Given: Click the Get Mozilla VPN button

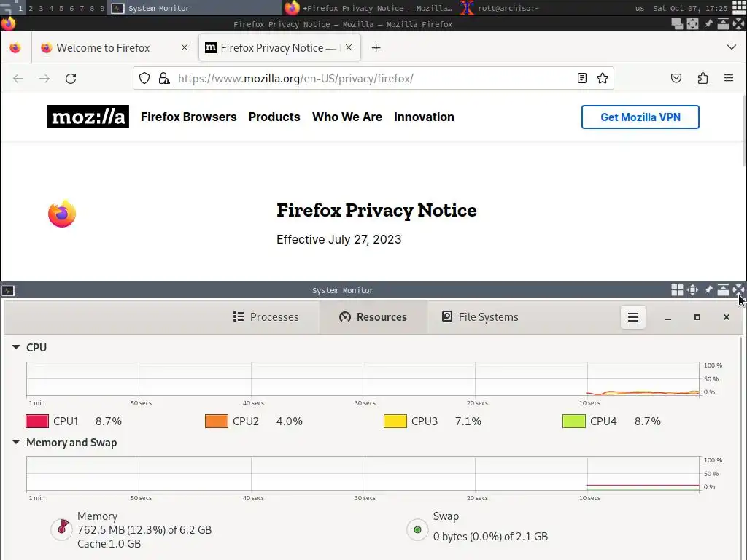Looking at the screenshot, I should 640,117.
